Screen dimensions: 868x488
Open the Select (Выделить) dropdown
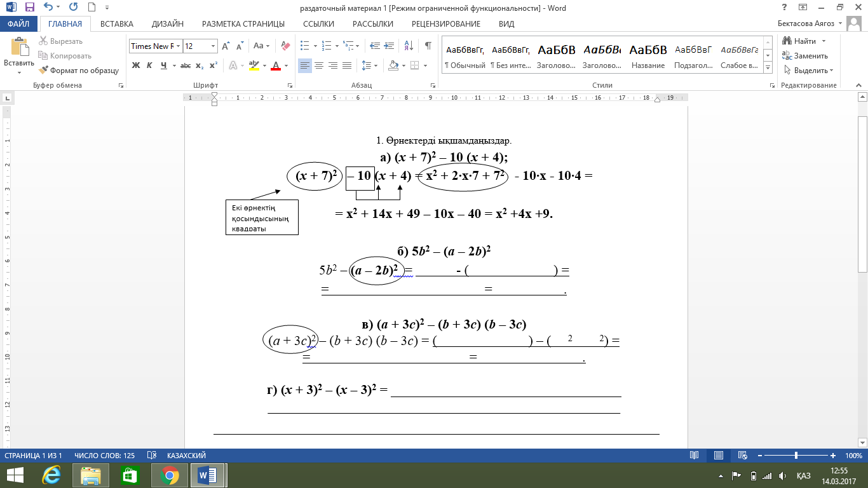pyautogui.click(x=809, y=71)
